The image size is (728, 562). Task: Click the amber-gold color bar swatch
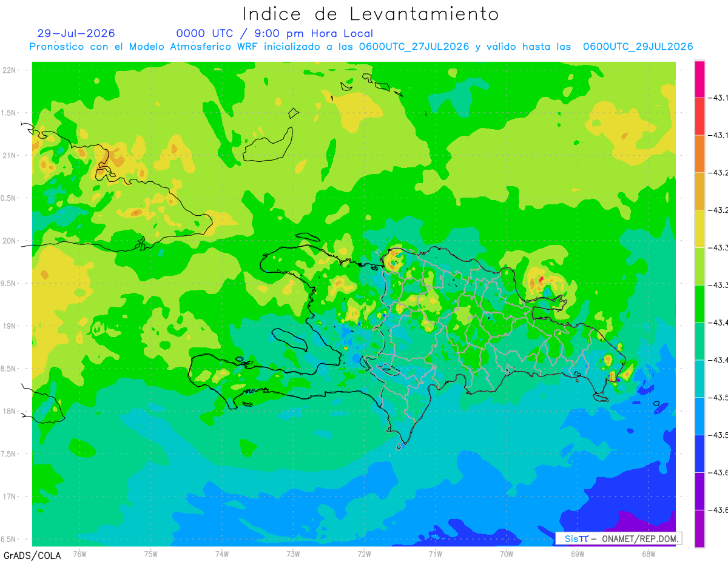[x=699, y=192]
